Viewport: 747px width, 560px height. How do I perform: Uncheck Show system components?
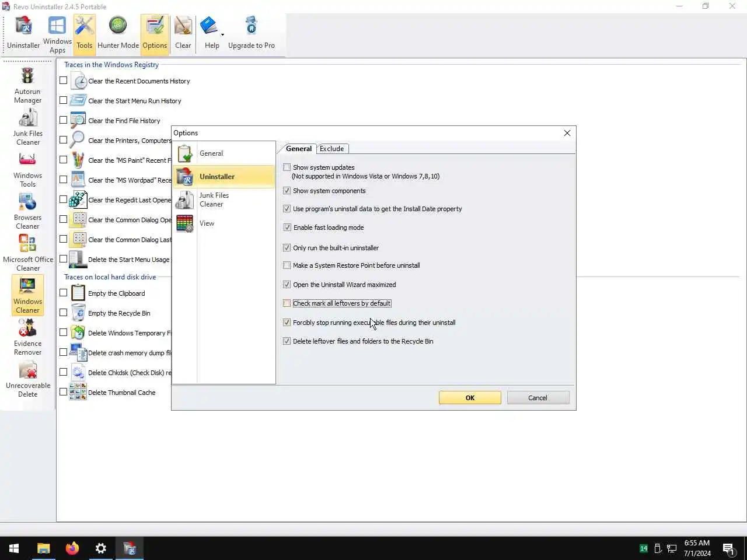click(287, 191)
